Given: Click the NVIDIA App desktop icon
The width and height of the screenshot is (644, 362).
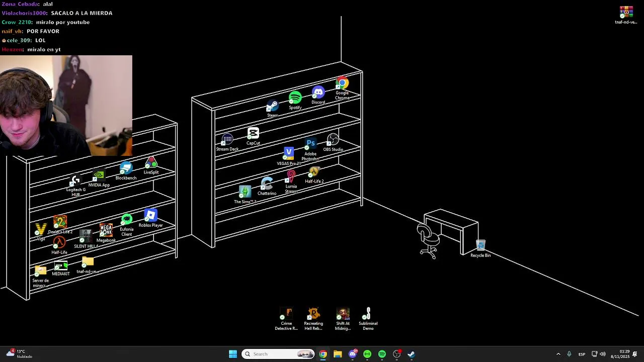Looking at the screenshot, I should point(99,178).
